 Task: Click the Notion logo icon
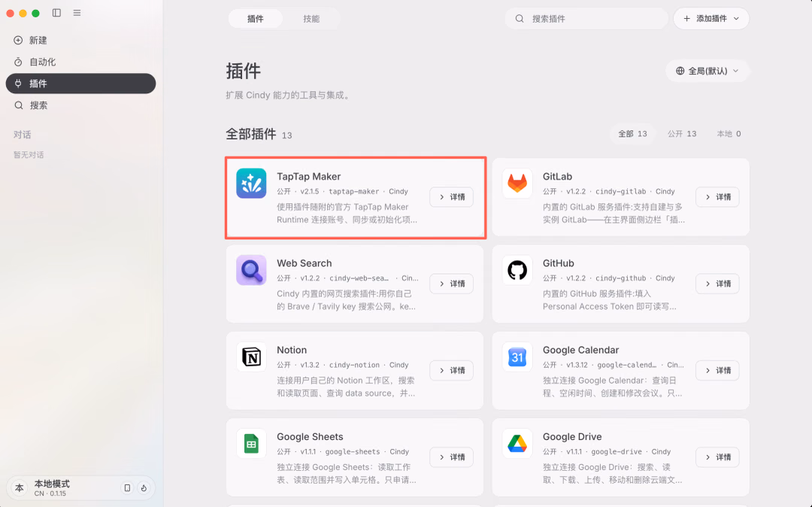click(x=251, y=357)
